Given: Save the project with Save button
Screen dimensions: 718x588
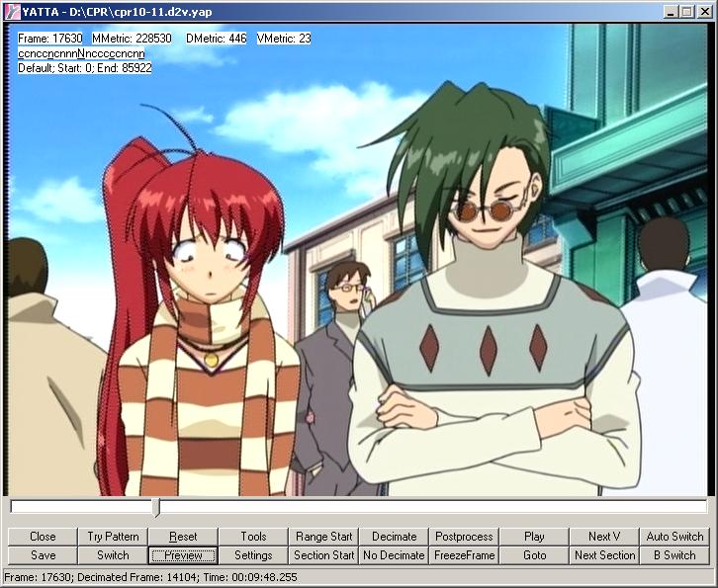Looking at the screenshot, I should click(x=43, y=555).
